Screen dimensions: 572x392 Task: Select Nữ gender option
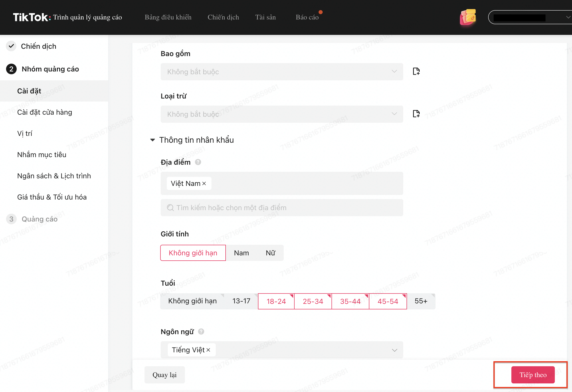click(270, 253)
